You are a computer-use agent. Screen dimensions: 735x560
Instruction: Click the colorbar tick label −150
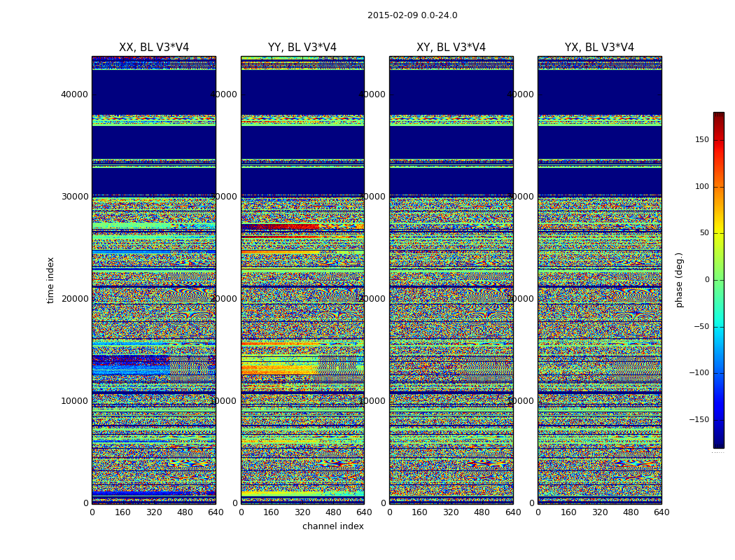(x=699, y=419)
